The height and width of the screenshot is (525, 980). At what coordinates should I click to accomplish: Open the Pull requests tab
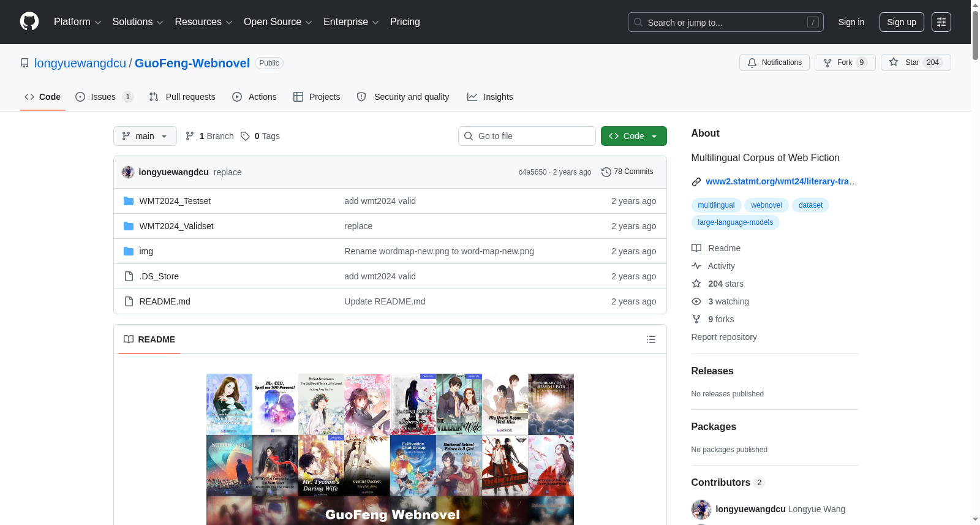(x=182, y=97)
